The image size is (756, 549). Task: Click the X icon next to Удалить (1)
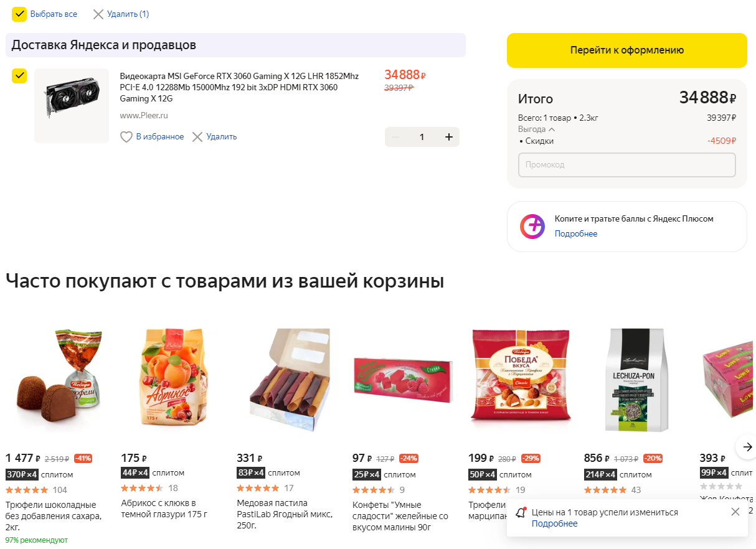coord(98,14)
